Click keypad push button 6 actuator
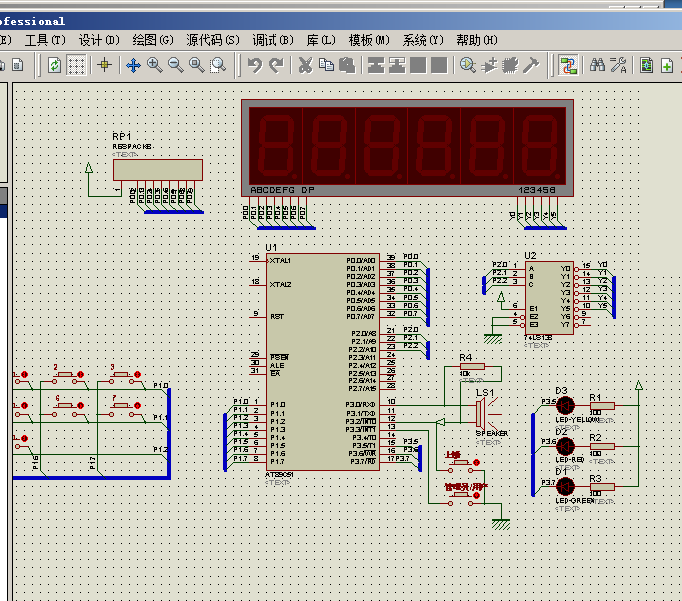 point(65,406)
